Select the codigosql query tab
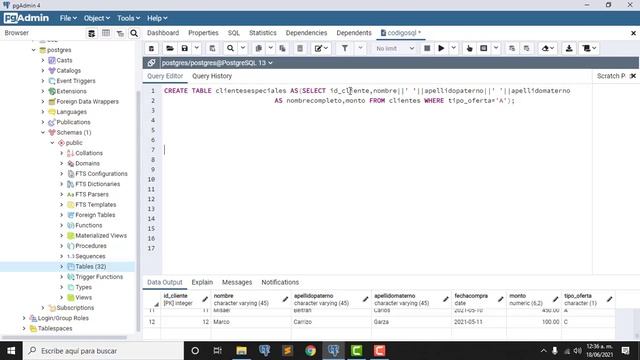Screen dimensions: 640x360 tap(401, 33)
